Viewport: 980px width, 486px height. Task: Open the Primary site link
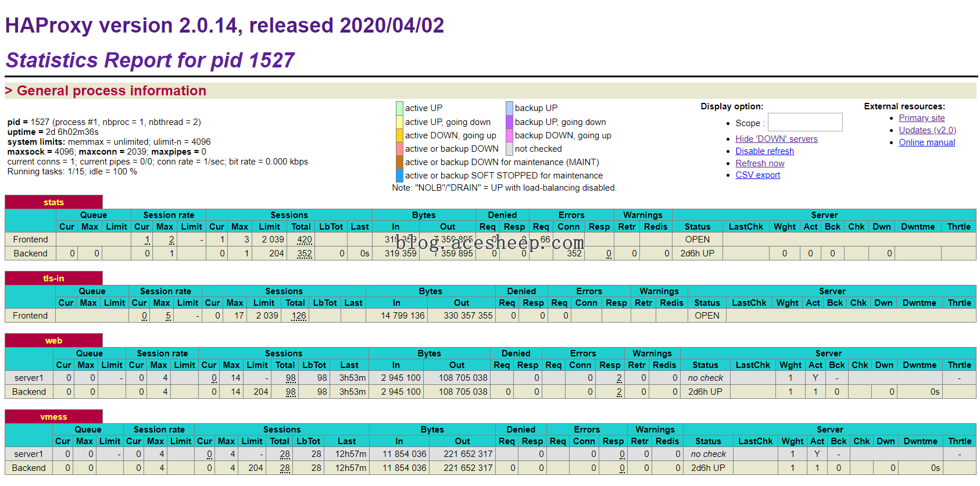[921, 118]
